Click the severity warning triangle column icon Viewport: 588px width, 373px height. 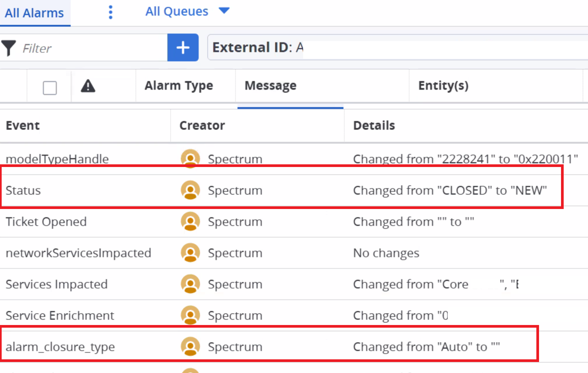pyautogui.click(x=88, y=86)
